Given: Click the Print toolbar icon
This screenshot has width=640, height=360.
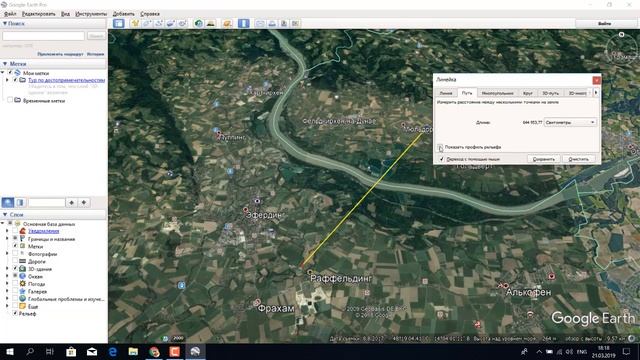Looking at the screenshot, I should (272, 23).
